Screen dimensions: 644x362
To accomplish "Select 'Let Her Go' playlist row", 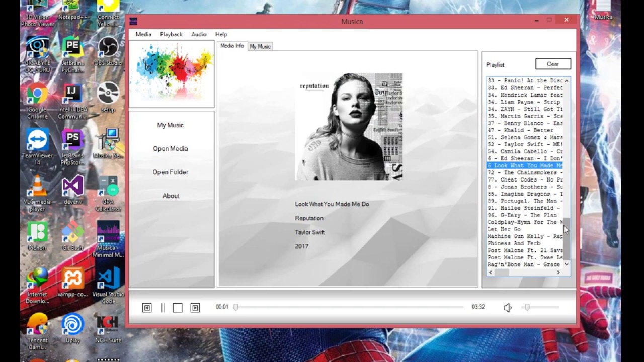I will (525, 229).
